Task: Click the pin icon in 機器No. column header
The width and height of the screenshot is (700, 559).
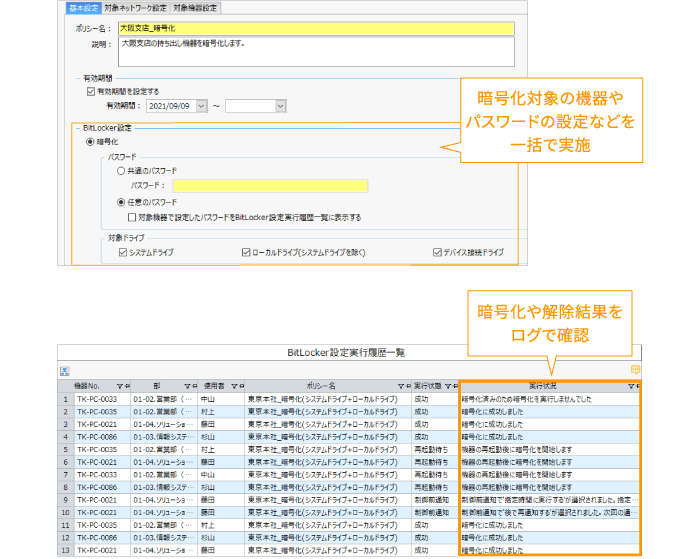Action: pos(127,386)
